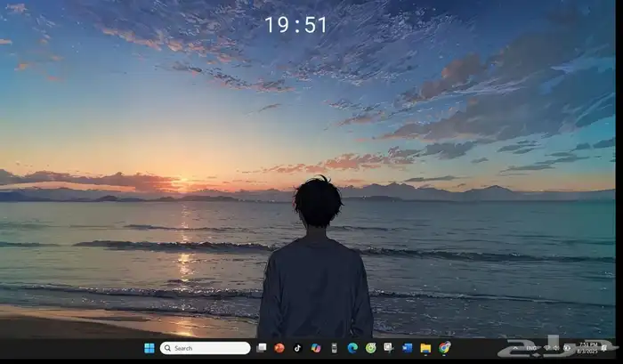Screen dimensions: 623x364
Task: Launch Microsoft Edge from the taskbar
Action: pyautogui.click(x=352, y=348)
